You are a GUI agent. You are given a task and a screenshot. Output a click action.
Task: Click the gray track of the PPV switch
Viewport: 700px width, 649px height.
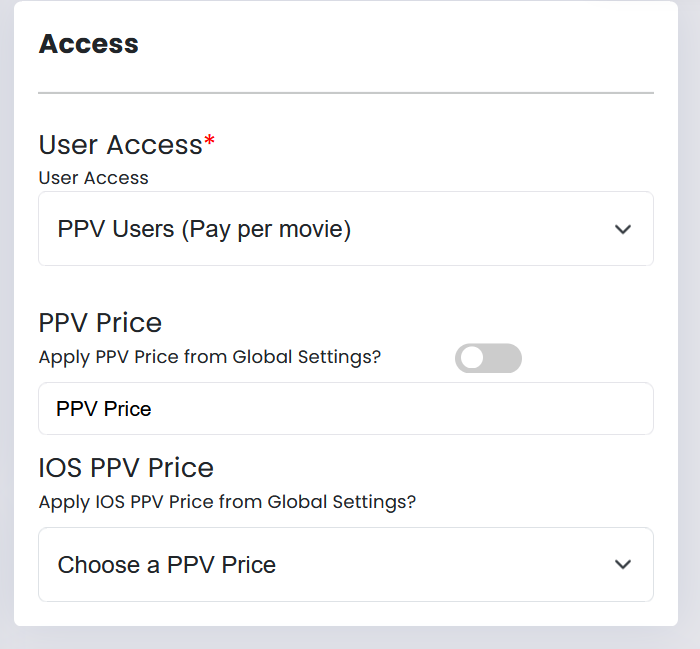(505, 358)
